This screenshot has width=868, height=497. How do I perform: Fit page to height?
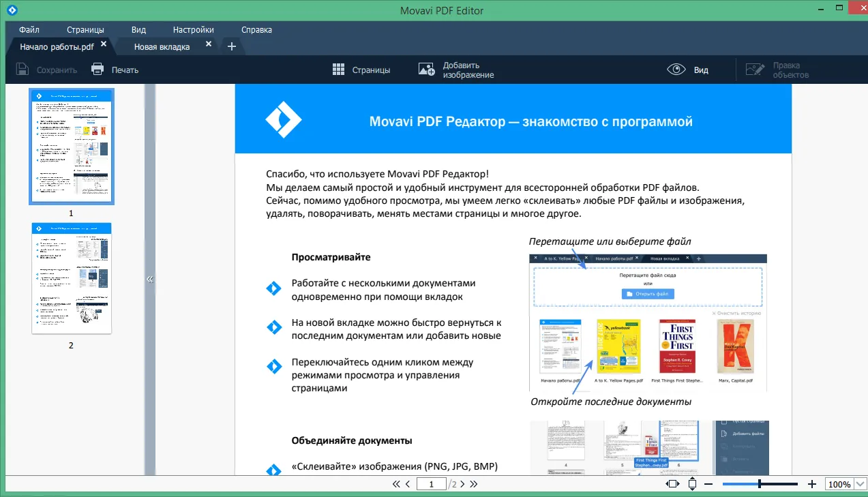pyautogui.click(x=693, y=484)
